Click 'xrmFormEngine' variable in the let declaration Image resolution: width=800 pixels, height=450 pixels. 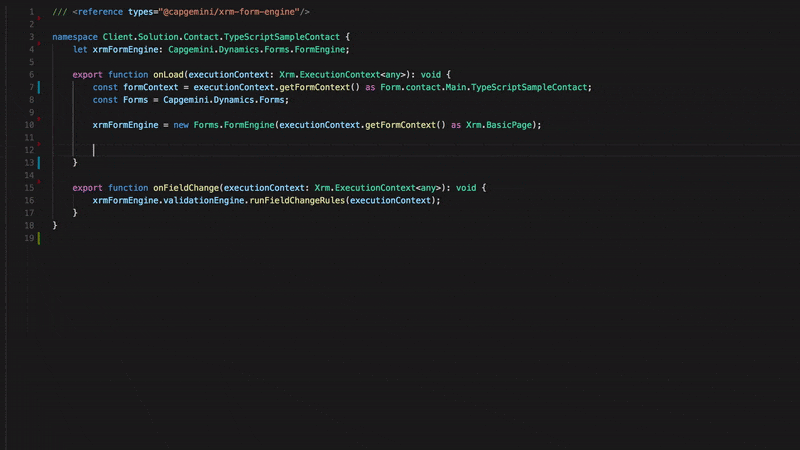(x=125, y=49)
